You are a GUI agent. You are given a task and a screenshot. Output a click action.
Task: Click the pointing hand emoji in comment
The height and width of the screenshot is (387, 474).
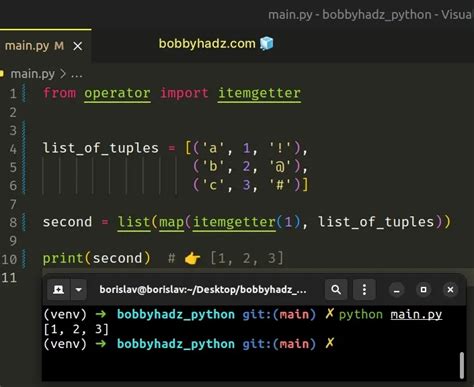(193, 258)
